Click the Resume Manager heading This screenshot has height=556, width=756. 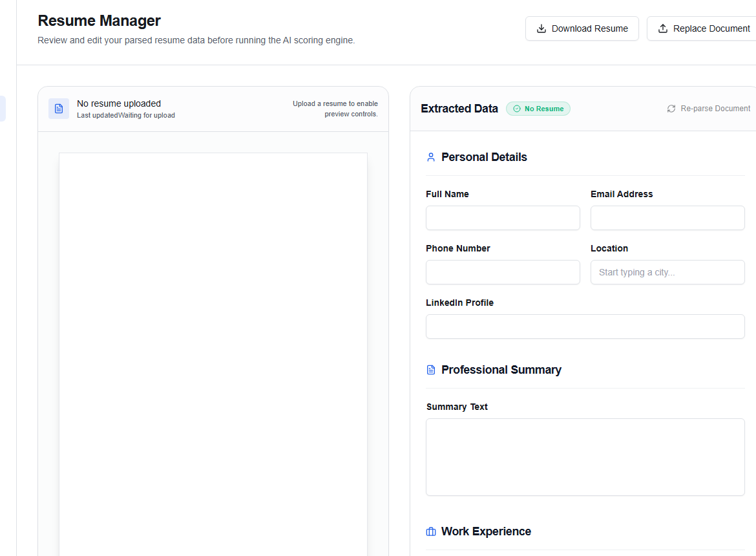pyautogui.click(x=100, y=21)
